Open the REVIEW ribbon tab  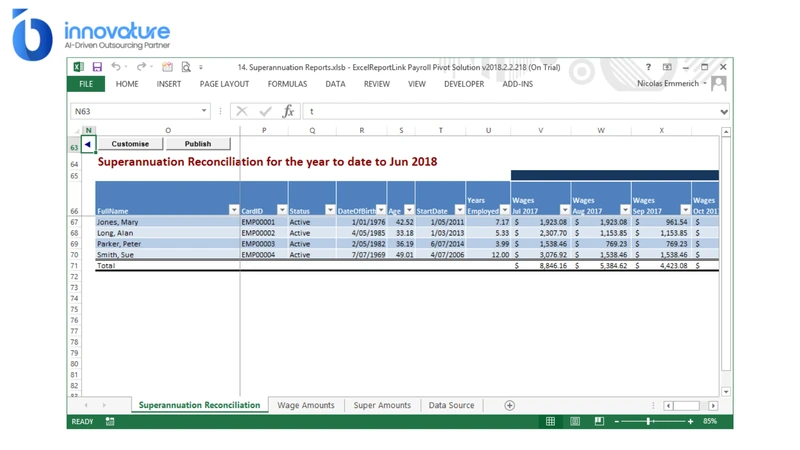point(377,84)
